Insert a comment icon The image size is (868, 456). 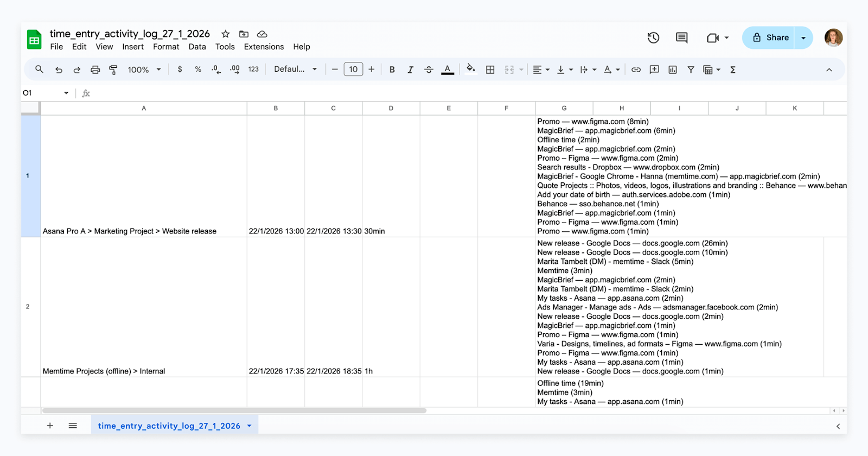pyautogui.click(x=654, y=69)
